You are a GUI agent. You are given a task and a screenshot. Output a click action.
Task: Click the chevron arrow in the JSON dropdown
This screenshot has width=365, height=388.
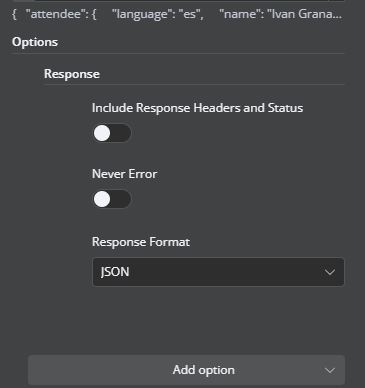330,272
